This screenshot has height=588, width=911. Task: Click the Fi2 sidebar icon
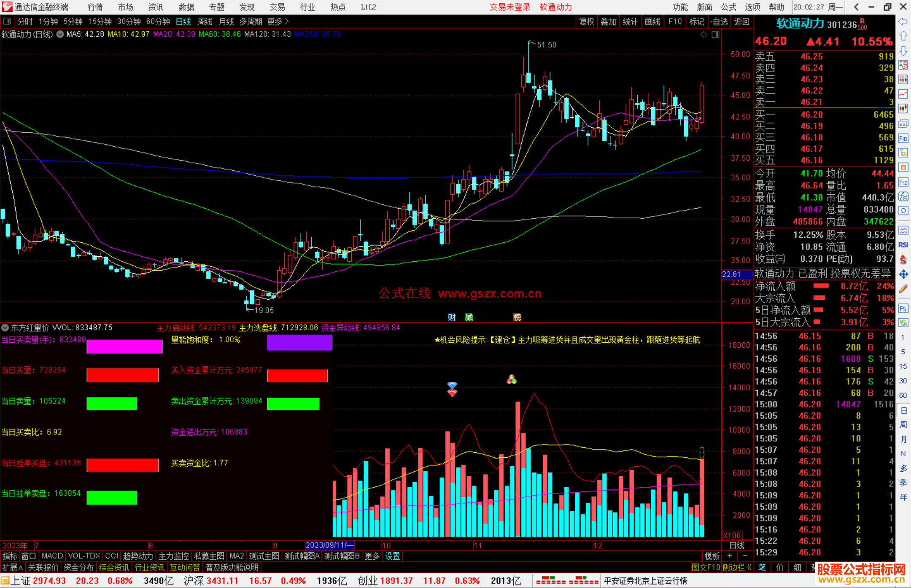[903, 182]
